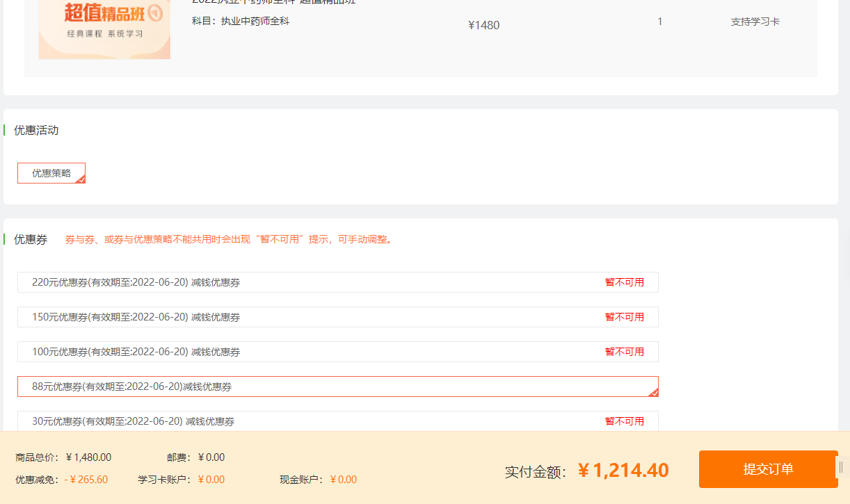Click the 科目 执业中药师全科 course subject text
The width and height of the screenshot is (850, 504).
(241, 22)
